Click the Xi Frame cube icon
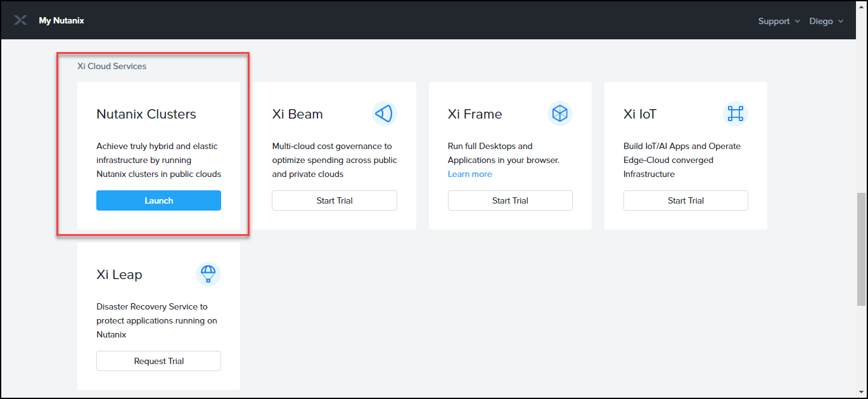The image size is (868, 399). click(559, 114)
